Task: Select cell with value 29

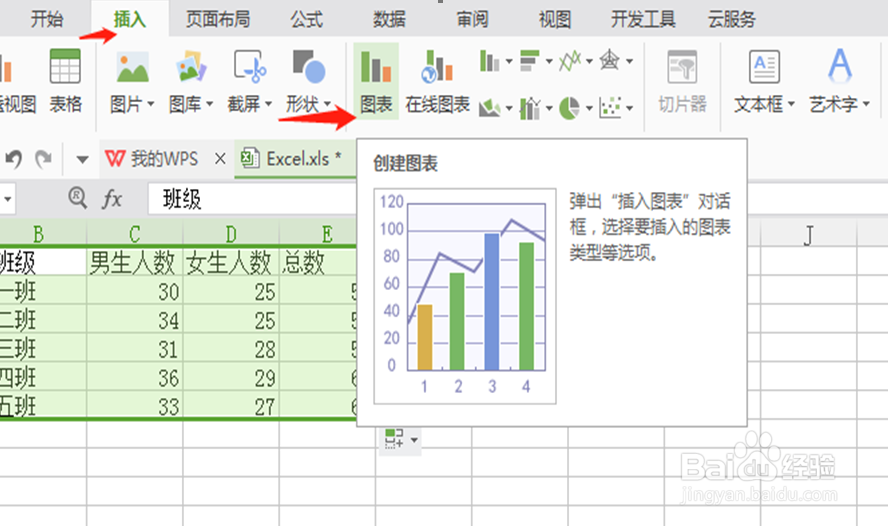Action: 231,377
